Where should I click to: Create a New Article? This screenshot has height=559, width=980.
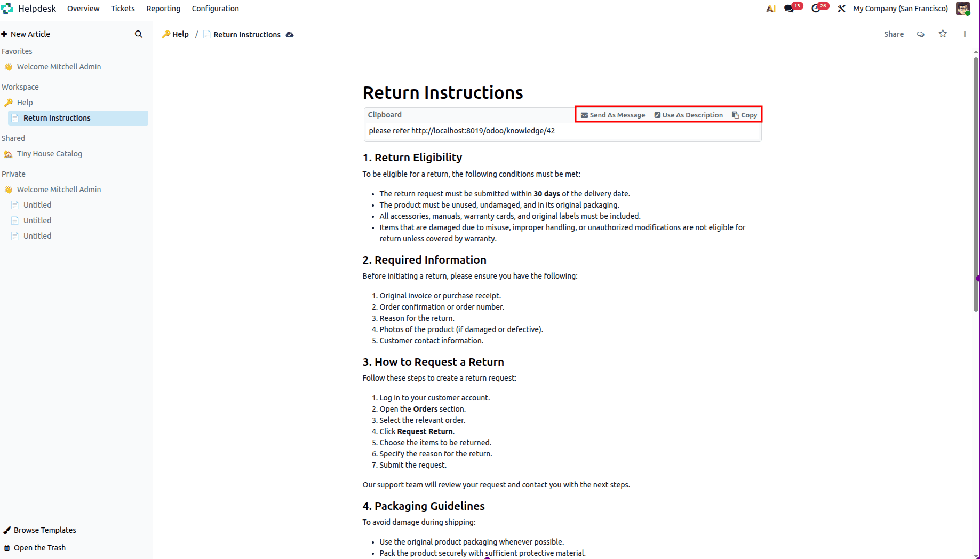[x=26, y=34]
